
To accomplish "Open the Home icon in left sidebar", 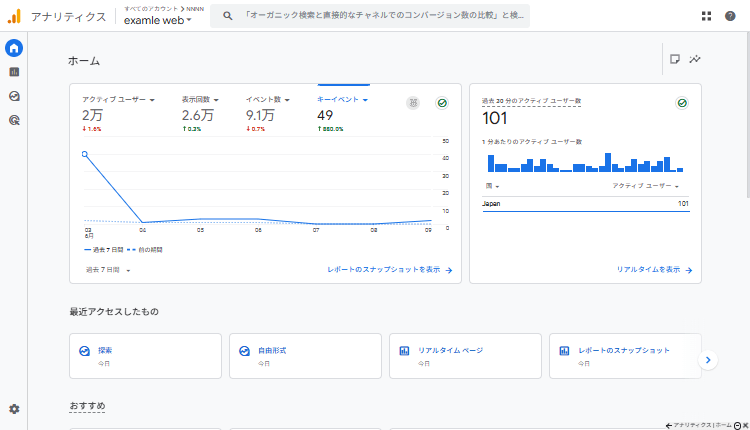I will tap(14, 48).
